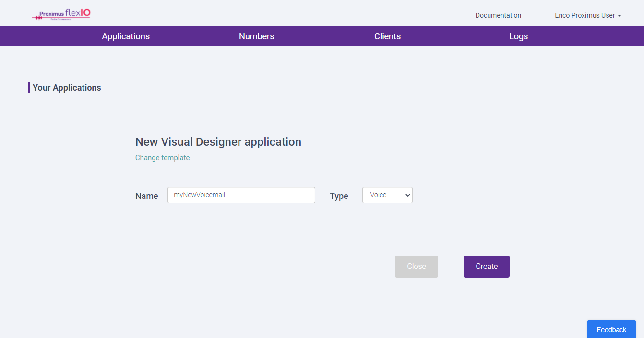644x338 pixels.
Task: Open the Logs tab
Action: pos(518,36)
